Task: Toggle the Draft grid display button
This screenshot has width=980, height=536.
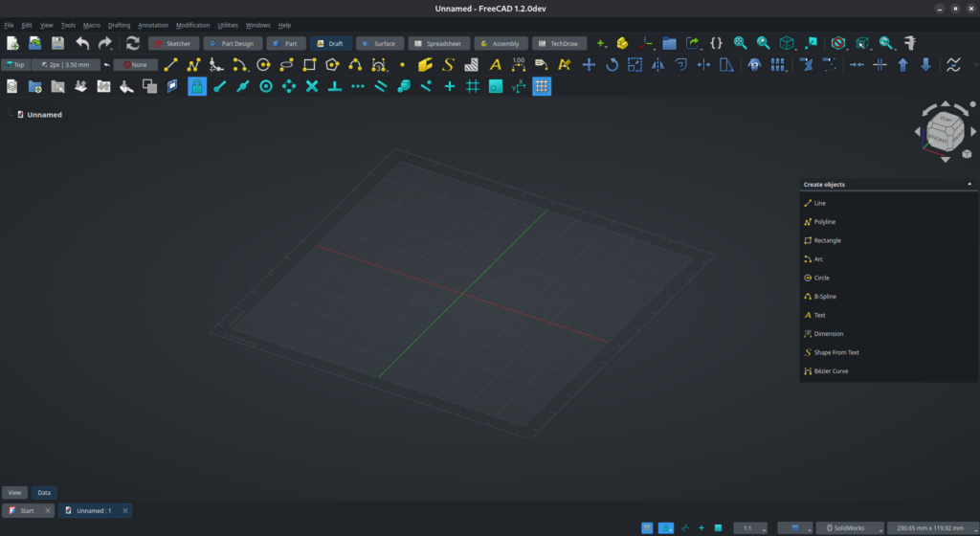Action: (542, 86)
